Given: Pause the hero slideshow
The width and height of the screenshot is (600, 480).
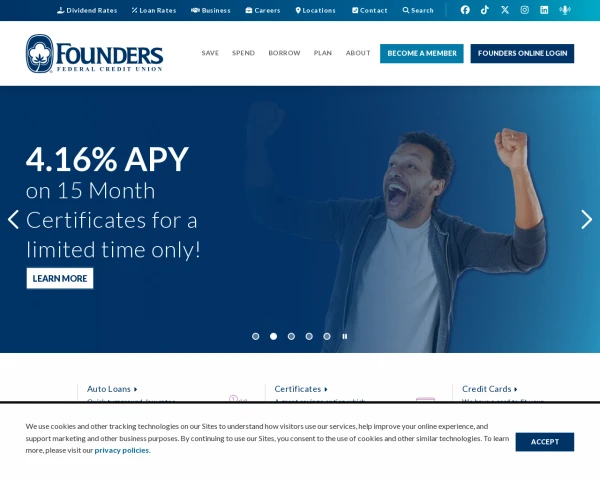Looking at the screenshot, I should click(x=345, y=336).
